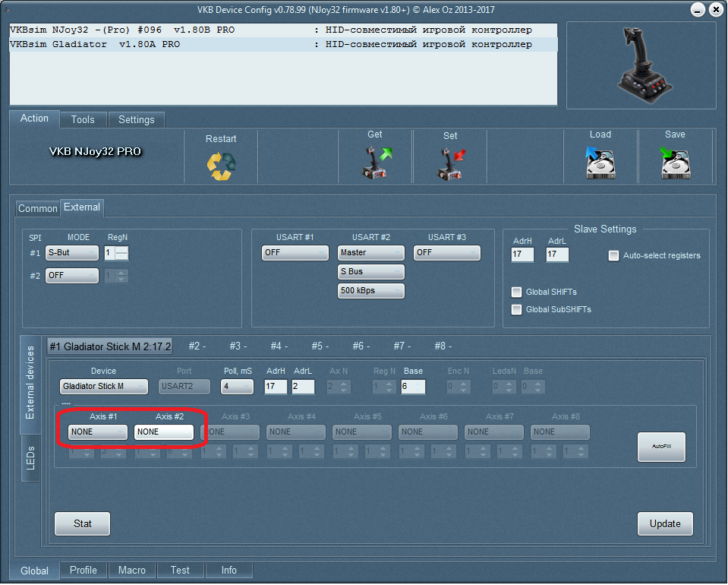Open the S Bus protocol dropdown
The width and height of the screenshot is (728, 585).
[x=371, y=272]
